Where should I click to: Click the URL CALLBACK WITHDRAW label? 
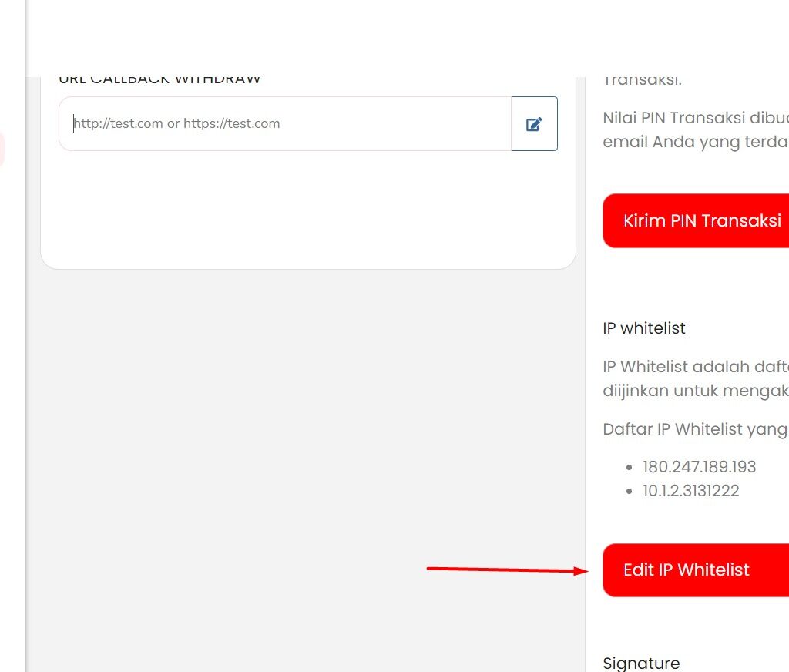(x=159, y=77)
